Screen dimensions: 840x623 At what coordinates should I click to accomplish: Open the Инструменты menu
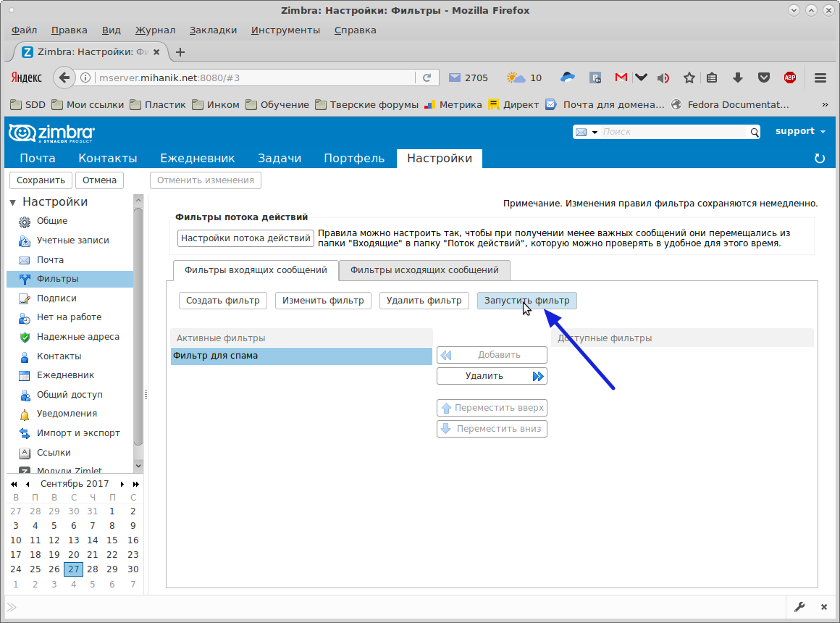[x=285, y=30]
